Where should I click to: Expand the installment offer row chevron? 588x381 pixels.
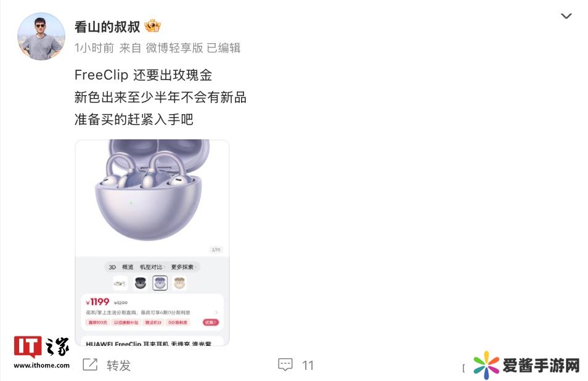click(216, 313)
